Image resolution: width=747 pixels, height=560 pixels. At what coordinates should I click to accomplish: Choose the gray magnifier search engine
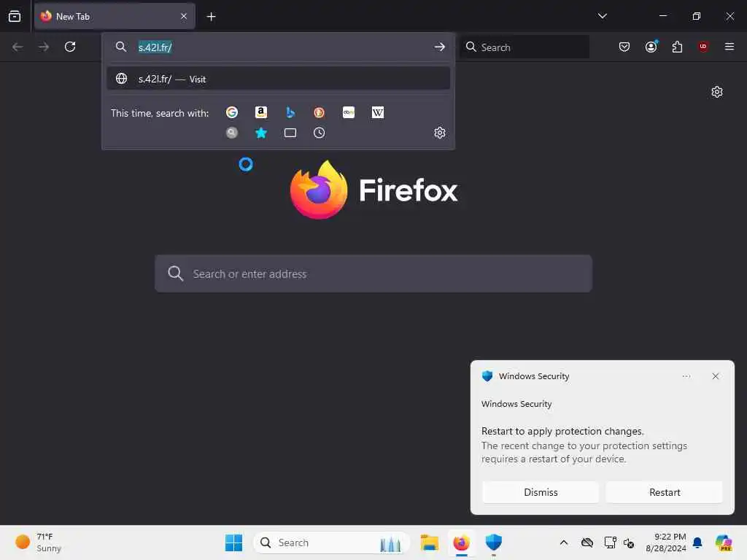click(232, 133)
